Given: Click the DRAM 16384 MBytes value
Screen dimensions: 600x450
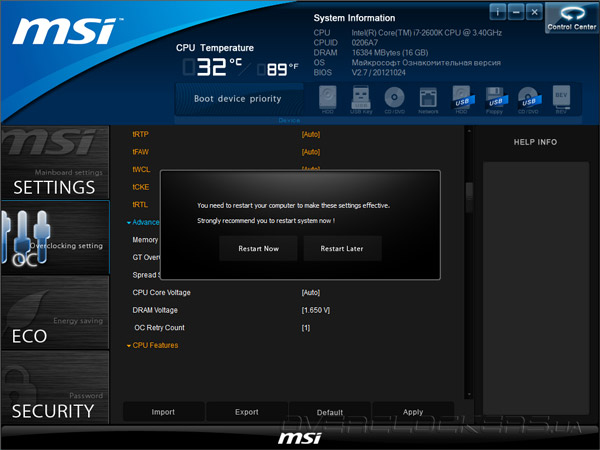Looking at the screenshot, I should 390,53.
